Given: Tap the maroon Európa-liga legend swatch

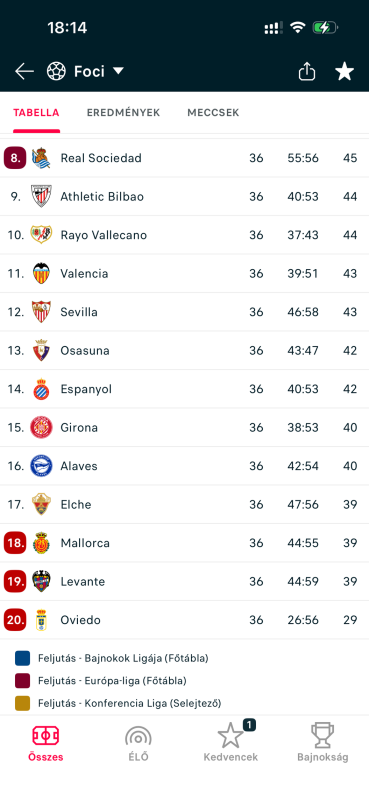Looking at the screenshot, I should click(22, 681).
